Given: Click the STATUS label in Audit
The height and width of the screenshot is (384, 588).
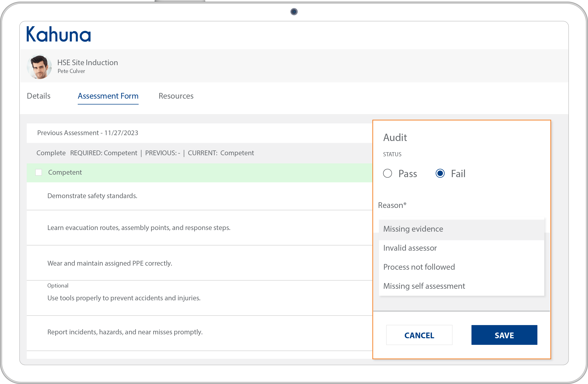Looking at the screenshot, I should pyautogui.click(x=392, y=154).
